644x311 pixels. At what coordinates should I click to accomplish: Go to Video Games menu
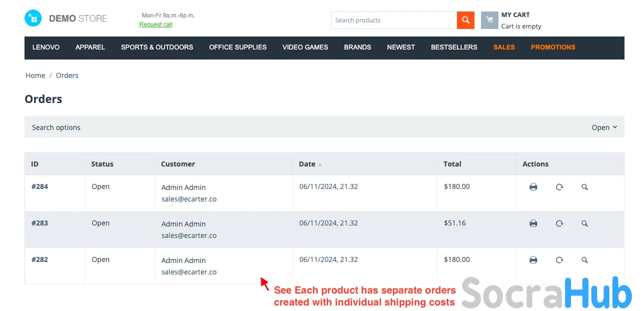click(305, 47)
